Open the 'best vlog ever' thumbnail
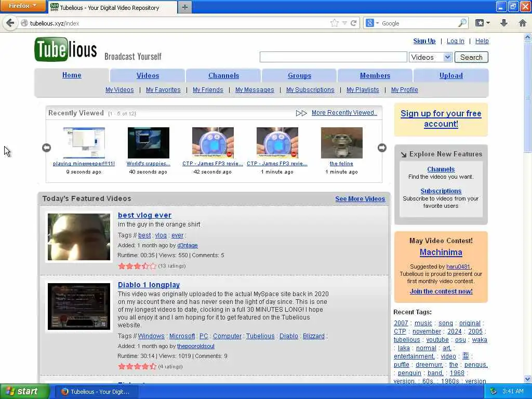532x399 pixels. coord(79,237)
